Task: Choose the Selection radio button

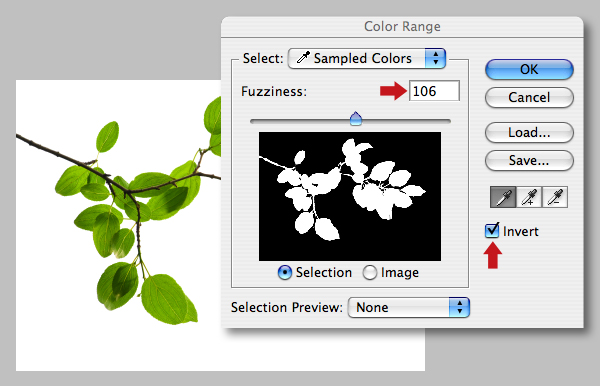Action: (285, 272)
